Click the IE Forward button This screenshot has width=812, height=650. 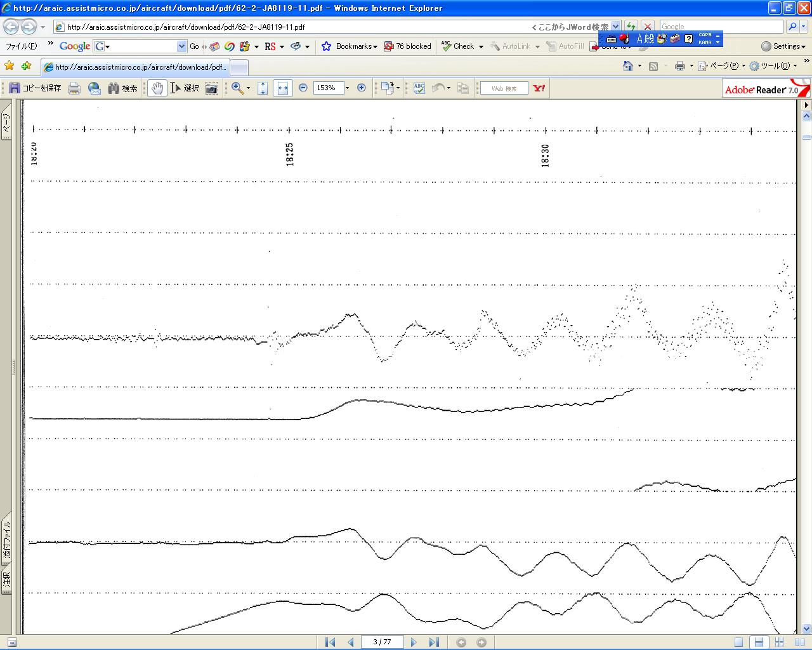click(29, 27)
